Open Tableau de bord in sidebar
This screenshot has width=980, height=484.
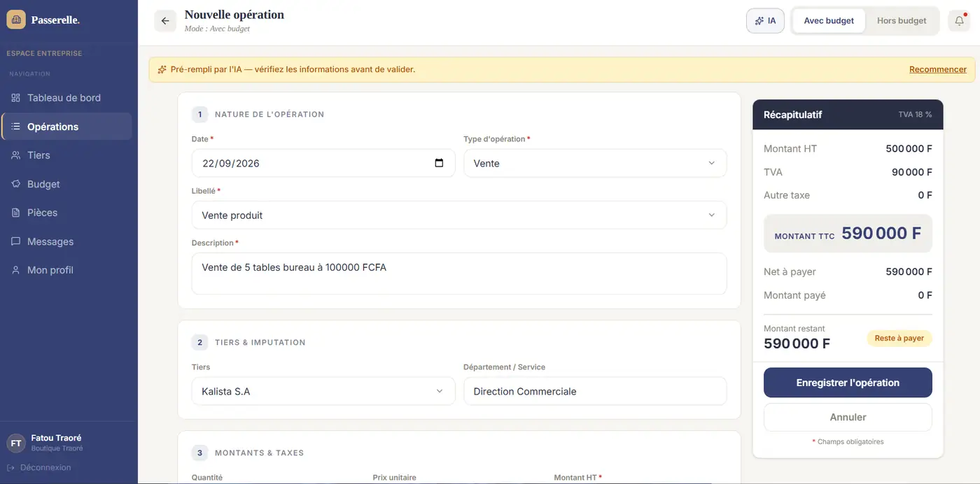66,98
